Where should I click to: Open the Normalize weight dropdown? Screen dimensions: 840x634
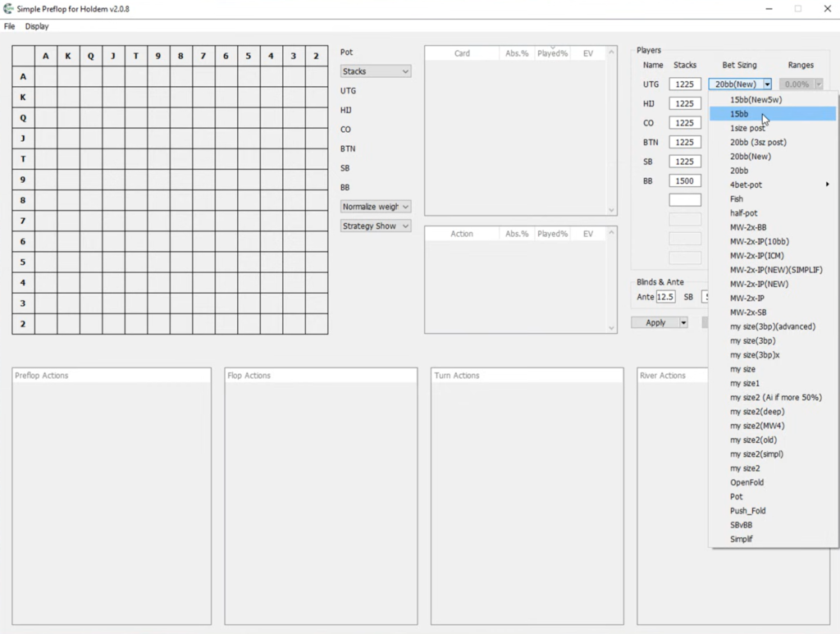tap(376, 207)
